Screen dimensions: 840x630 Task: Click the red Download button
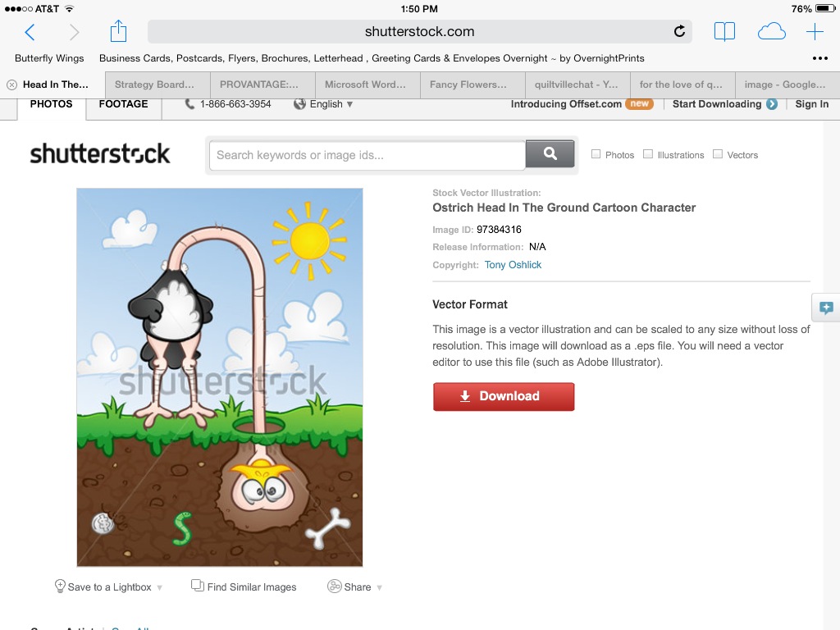504,396
